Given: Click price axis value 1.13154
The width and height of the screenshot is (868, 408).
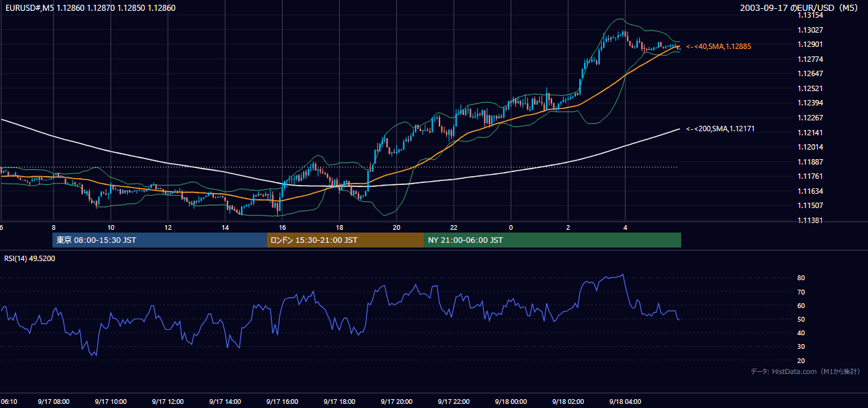Looking at the screenshot, I should pyautogui.click(x=810, y=15).
